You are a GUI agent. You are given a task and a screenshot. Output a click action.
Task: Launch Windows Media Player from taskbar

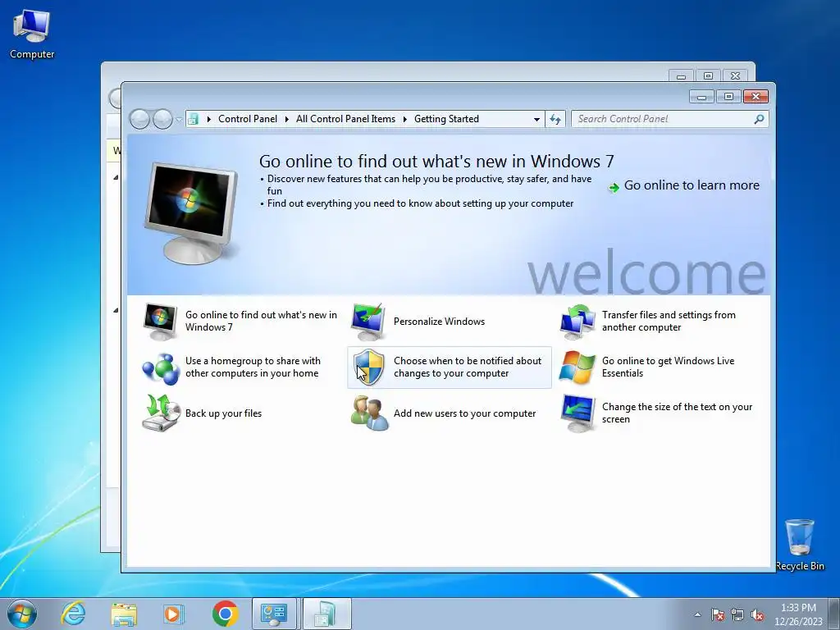click(x=172, y=614)
